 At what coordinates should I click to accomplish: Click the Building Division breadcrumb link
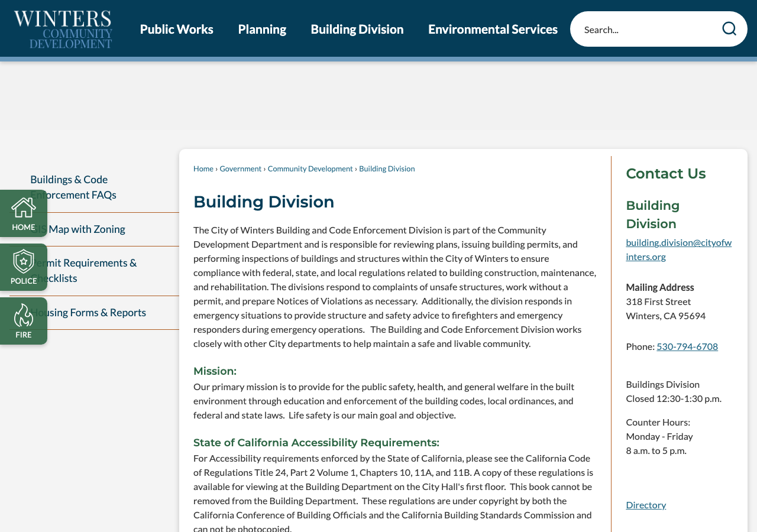pos(387,168)
